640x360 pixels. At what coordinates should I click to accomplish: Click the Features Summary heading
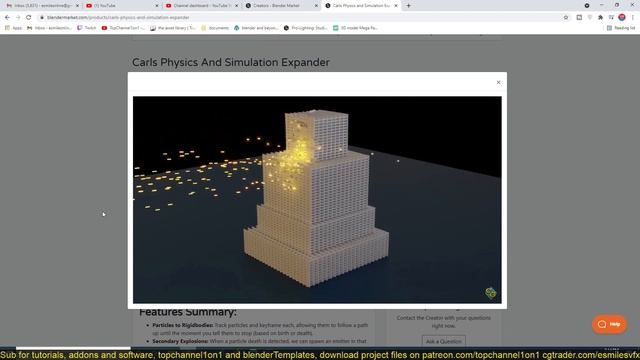tap(187, 313)
